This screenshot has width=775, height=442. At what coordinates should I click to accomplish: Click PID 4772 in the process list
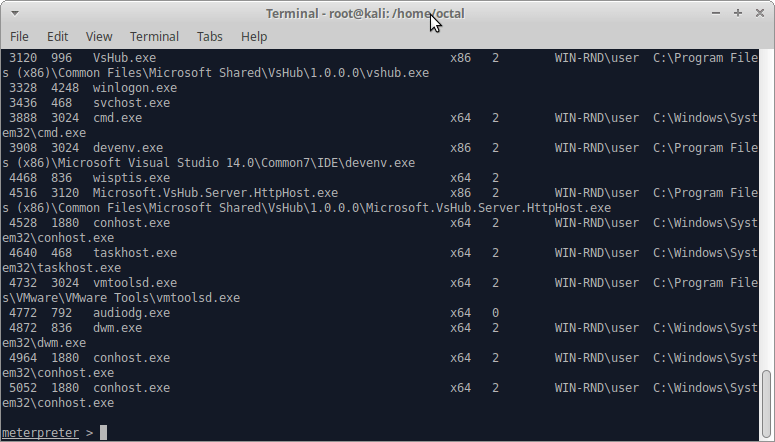(23, 313)
